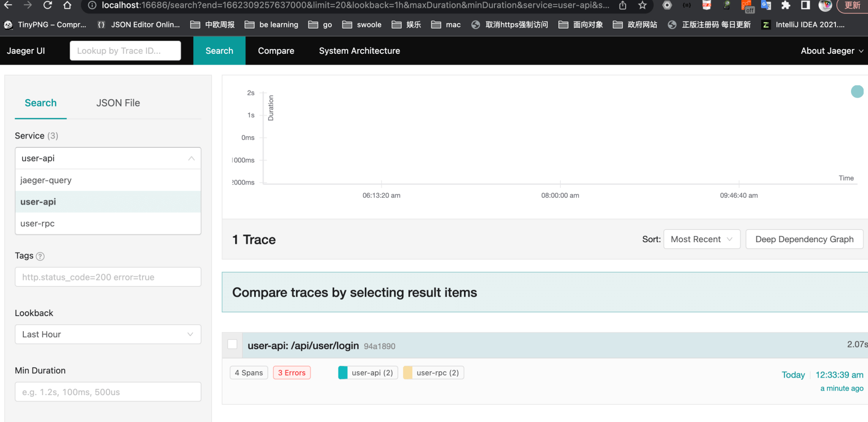Image resolution: width=868 pixels, height=422 pixels.
Task: Open the hexagon nut extension icon
Action: pyautogui.click(x=667, y=5)
